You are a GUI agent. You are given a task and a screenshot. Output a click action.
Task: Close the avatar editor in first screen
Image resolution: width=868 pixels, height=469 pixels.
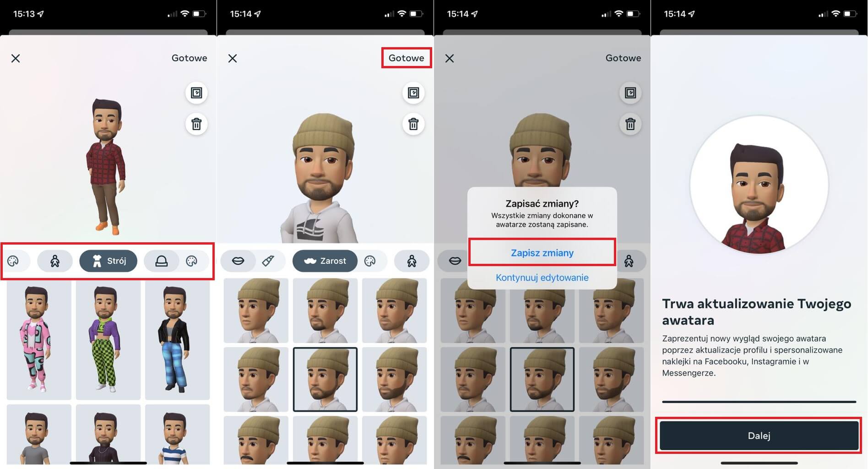pyautogui.click(x=16, y=58)
